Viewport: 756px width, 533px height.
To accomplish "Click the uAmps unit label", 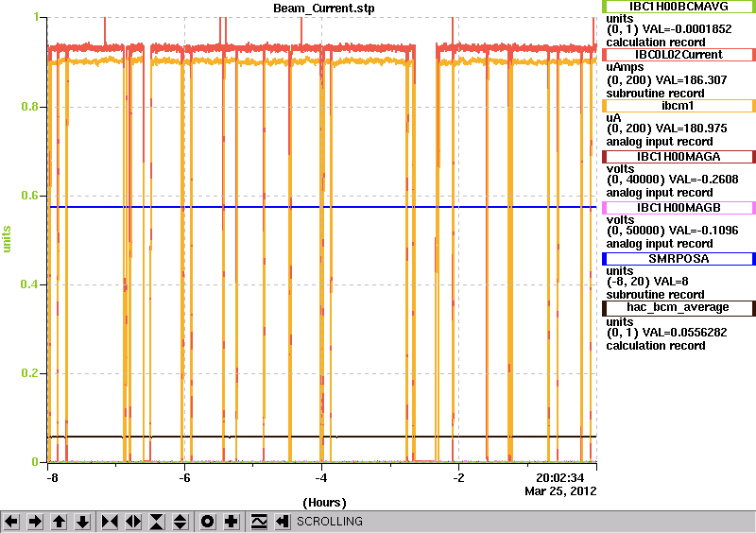I will (626, 67).
